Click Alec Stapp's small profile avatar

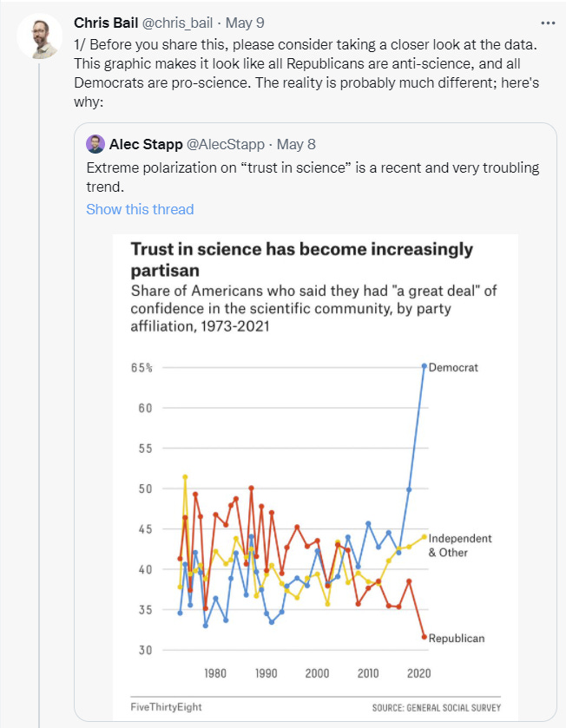(x=95, y=144)
